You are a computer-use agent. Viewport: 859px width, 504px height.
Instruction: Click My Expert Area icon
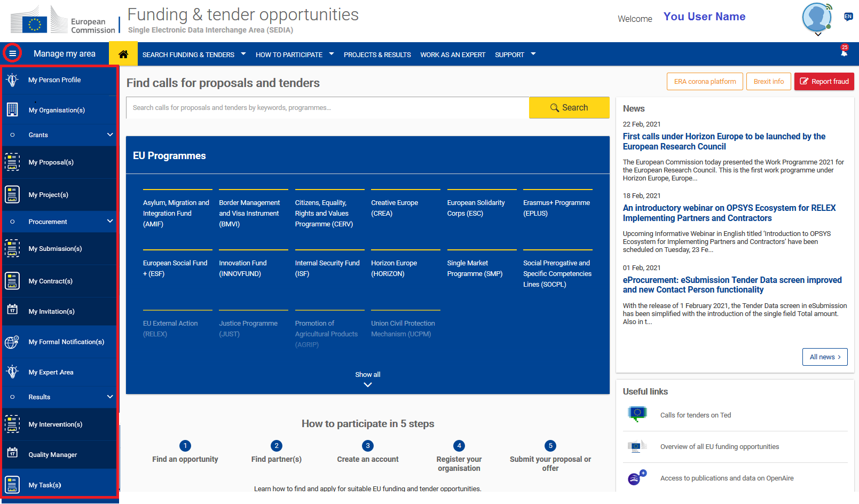12,372
